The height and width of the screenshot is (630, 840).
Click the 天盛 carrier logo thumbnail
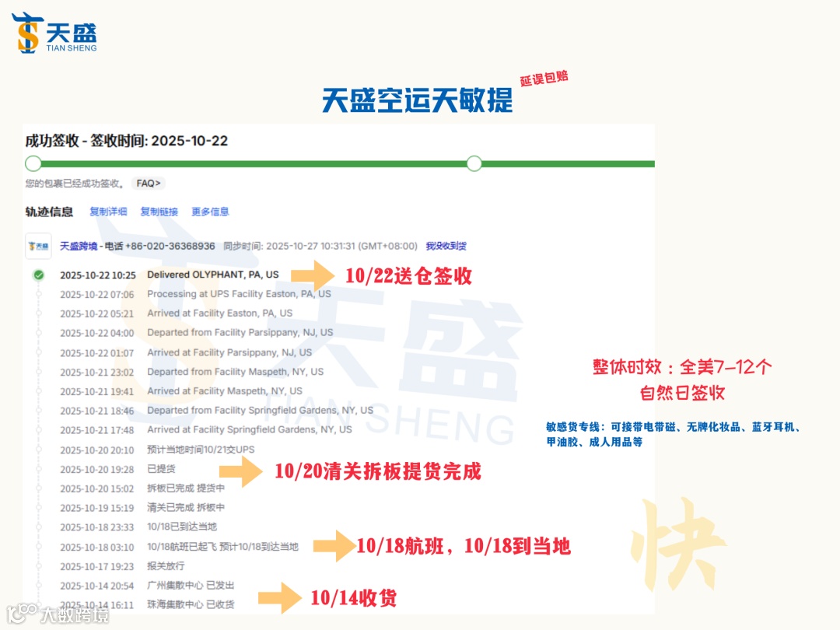point(39,246)
